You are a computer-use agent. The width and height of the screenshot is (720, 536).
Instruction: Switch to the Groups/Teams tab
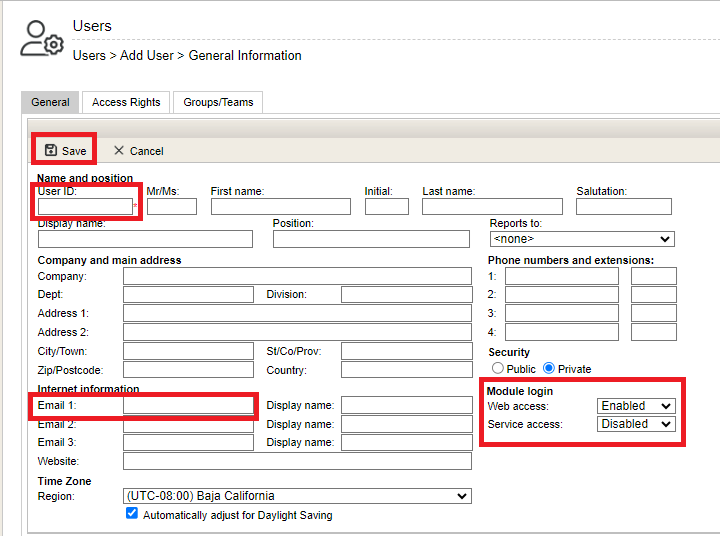pyautogui.click(x=218, y=102)
